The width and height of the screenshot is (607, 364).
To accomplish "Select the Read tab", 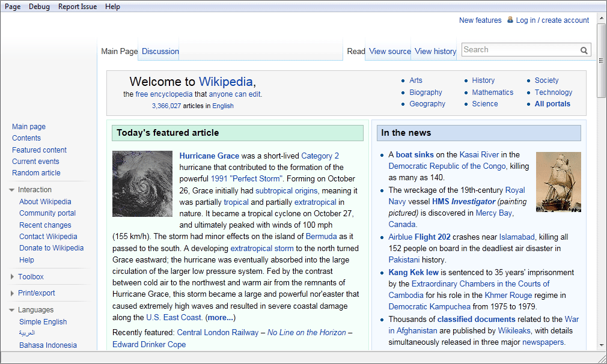I will (x=356, y=51).
